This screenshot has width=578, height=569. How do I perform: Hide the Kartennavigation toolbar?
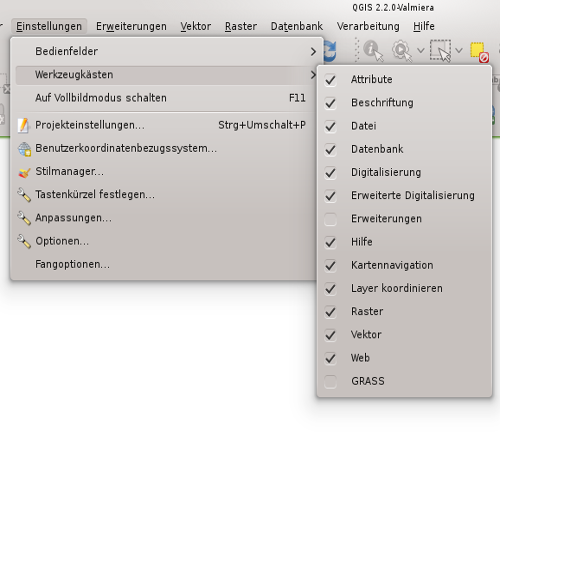tap(330, 266)
